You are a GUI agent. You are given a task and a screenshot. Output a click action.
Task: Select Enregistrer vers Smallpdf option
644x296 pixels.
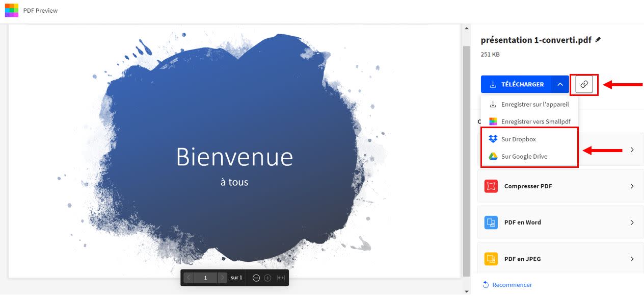point(529,121)
